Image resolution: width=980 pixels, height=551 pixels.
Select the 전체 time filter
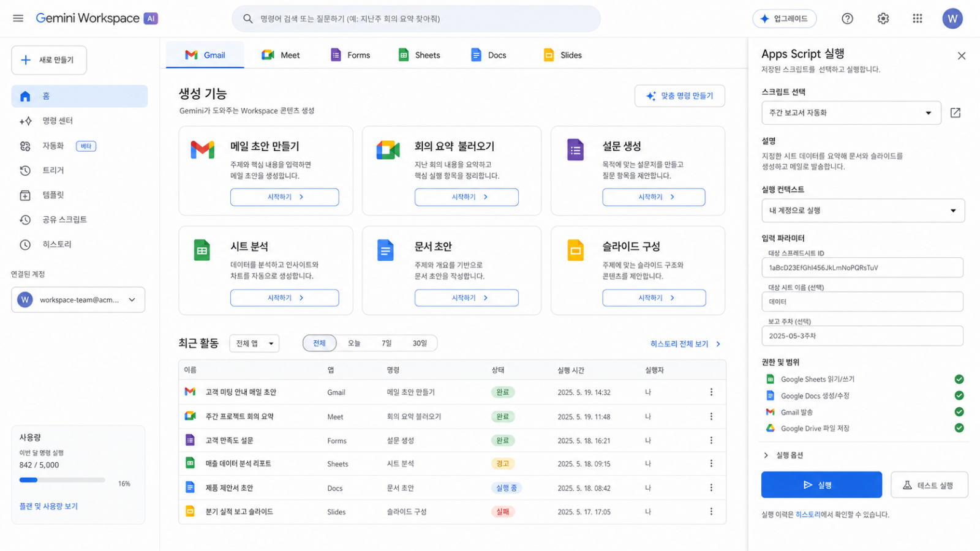[320, 343]
